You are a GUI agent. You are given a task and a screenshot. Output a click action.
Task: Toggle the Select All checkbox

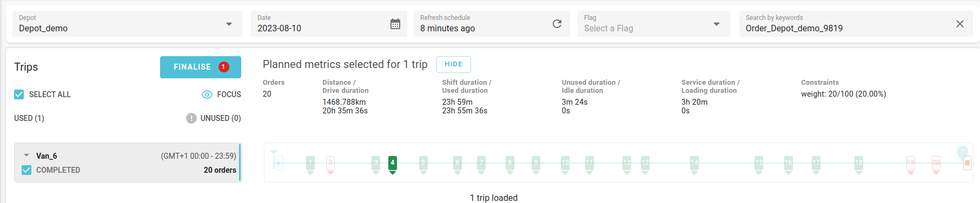coord(19,94)
